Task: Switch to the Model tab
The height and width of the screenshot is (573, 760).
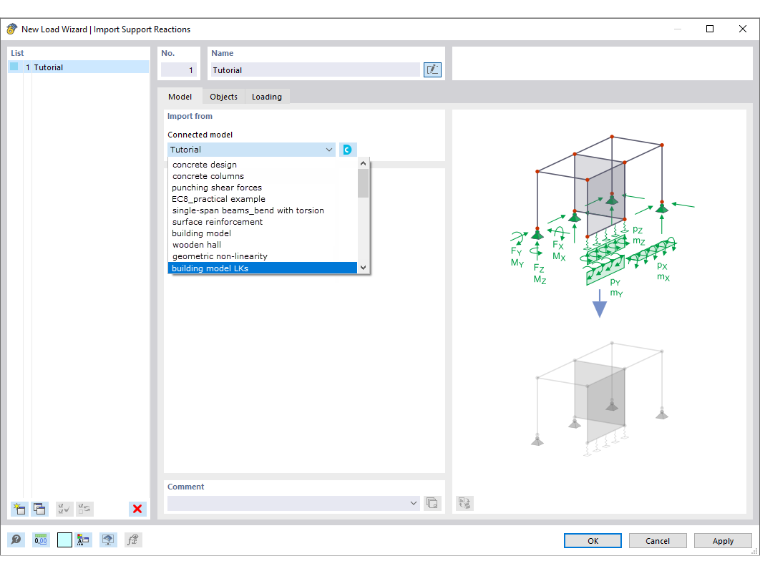Action: tap(180, 97)
